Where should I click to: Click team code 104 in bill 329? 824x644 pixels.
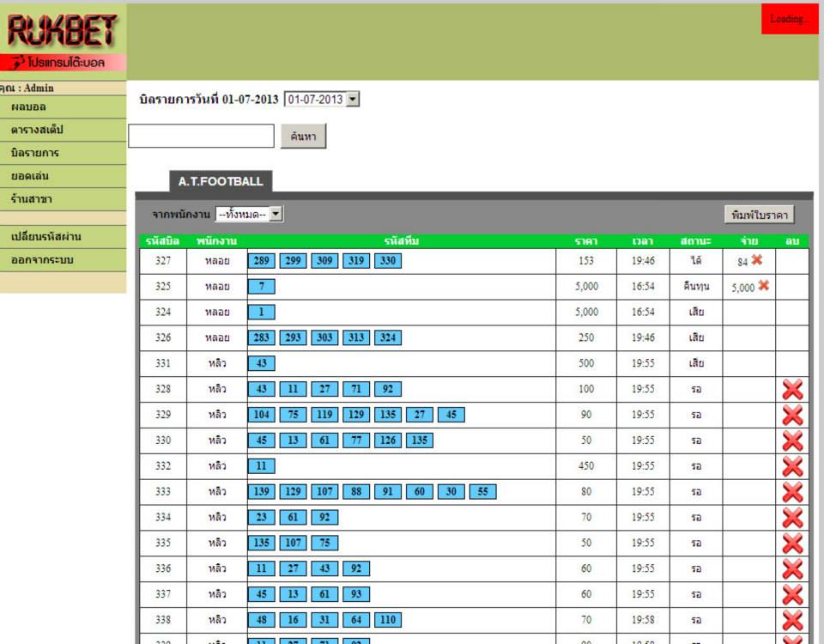pos(261,415)
